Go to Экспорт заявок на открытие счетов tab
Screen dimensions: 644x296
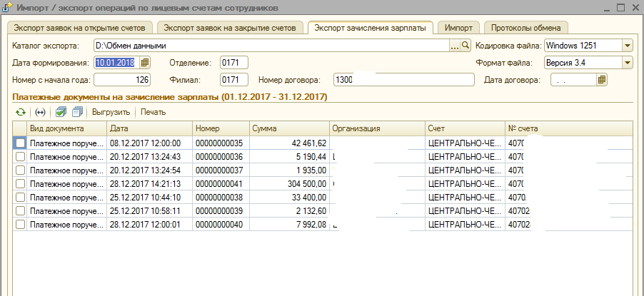click(79, 28)
